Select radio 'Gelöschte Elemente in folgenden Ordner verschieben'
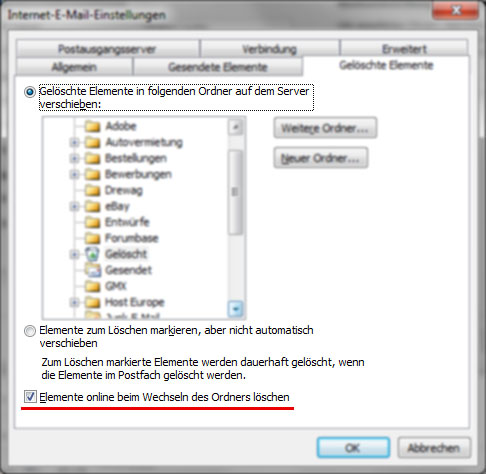The image size is (486, 474). [x=30, y=92]
